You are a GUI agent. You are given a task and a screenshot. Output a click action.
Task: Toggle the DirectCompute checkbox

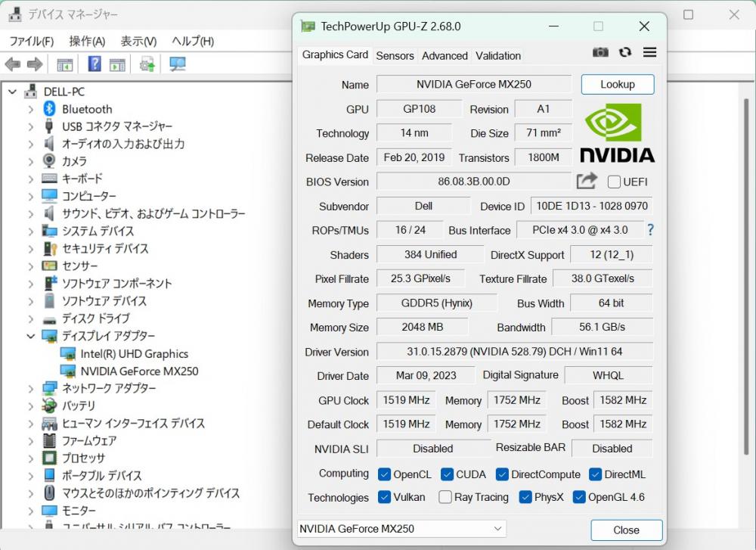(502, 474)
